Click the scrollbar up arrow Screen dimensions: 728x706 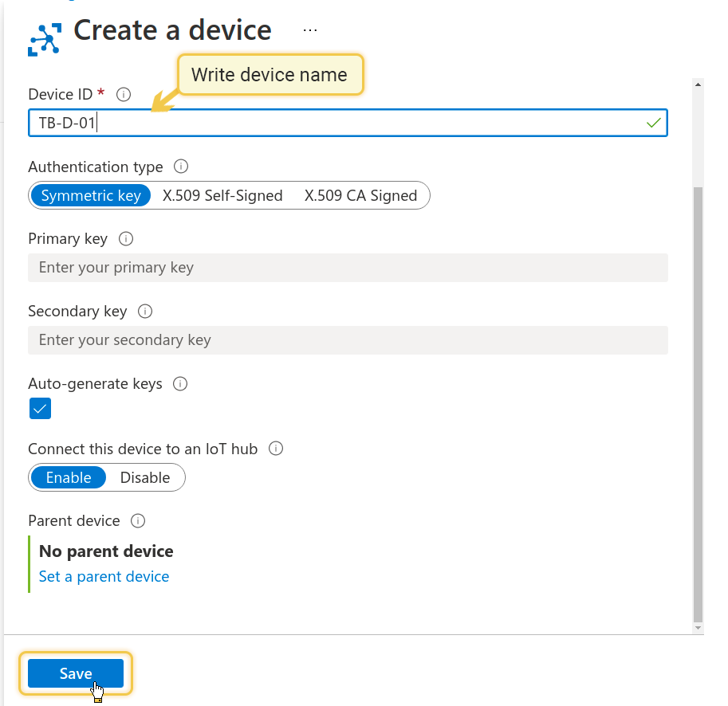[698, 84]
